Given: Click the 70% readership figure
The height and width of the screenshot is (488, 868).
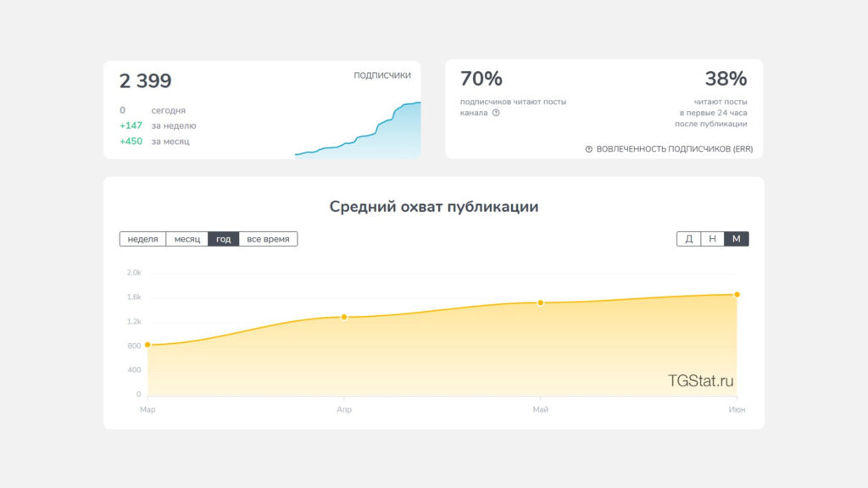Looking at the screenshot, I should pos(481,79).
